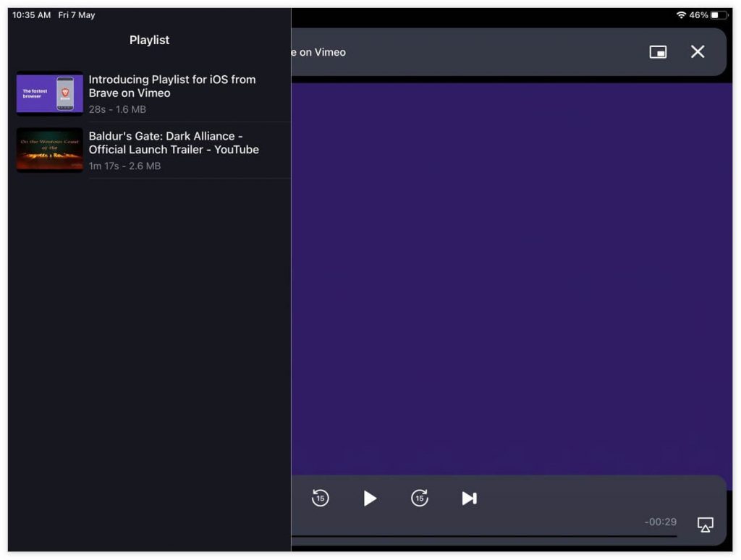Image resolution: width=741 pixels, height=560 pixels.
Task: Open "Introducing Playlist for iOS" title
Action: pos(172,86)
